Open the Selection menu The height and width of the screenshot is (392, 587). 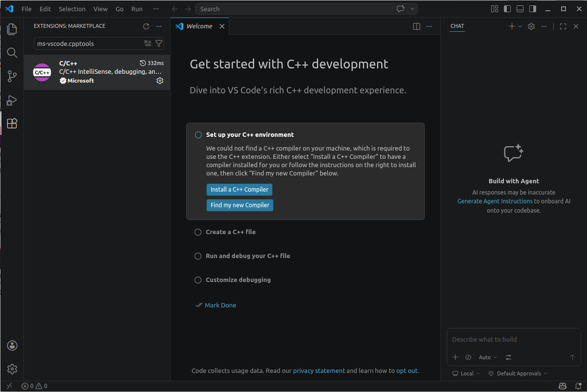pyautogui.click(x=72, y=9)
